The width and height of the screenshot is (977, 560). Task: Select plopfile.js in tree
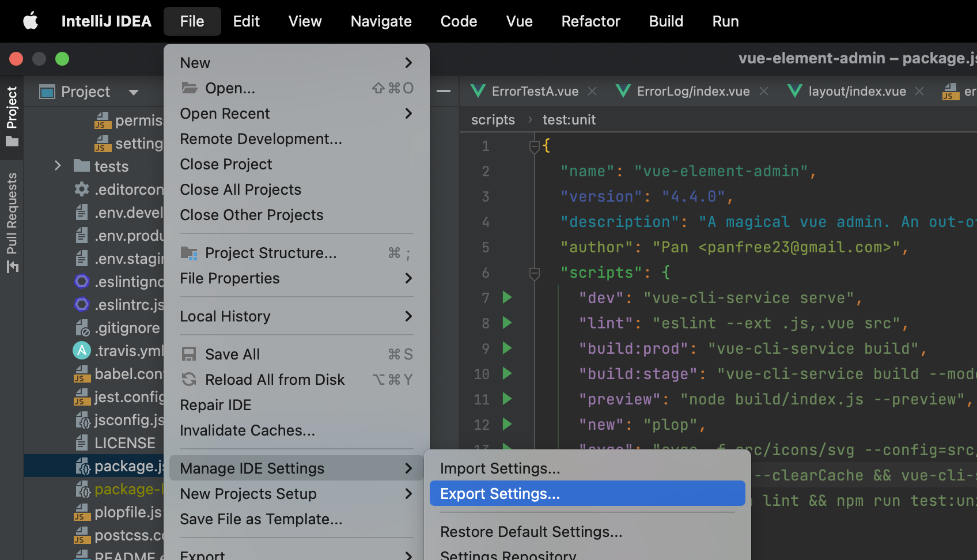[128, 512]
